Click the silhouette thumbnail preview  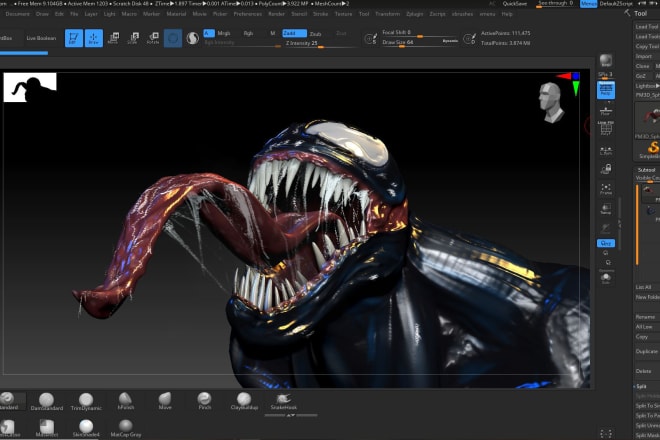point(30,87)
